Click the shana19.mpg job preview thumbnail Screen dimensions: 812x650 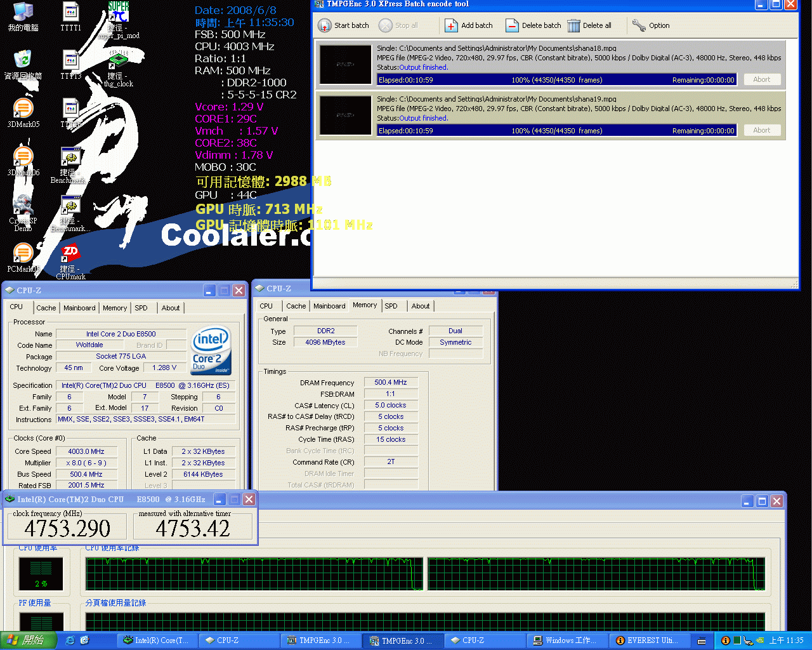coord(346,115)
